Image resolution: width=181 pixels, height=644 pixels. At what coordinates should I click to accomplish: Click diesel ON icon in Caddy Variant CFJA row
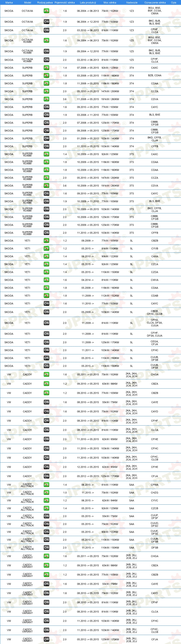pos(46,639)
